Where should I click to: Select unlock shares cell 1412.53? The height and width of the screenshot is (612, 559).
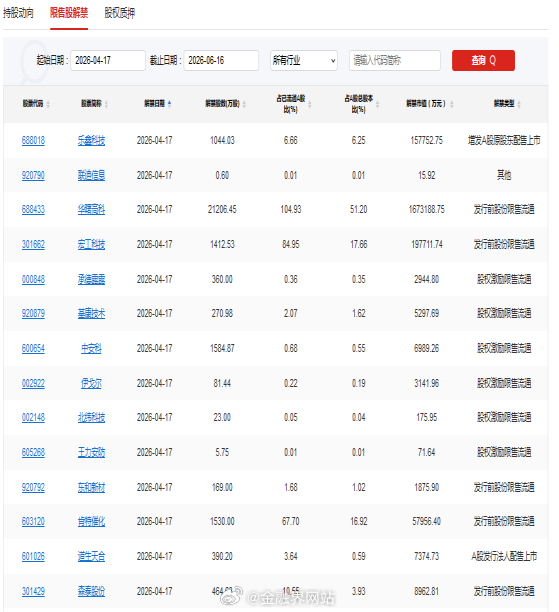click(x=222, y=245)
